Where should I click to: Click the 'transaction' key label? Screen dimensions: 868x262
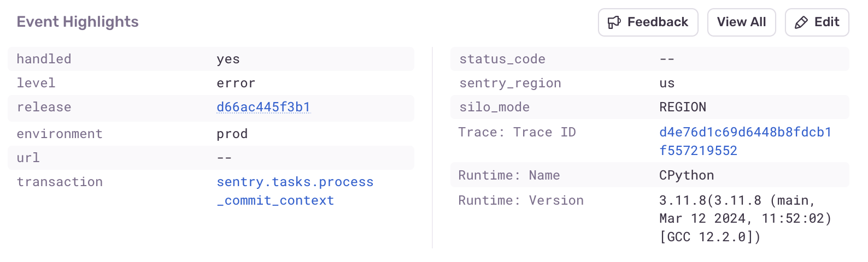(60, 182)
